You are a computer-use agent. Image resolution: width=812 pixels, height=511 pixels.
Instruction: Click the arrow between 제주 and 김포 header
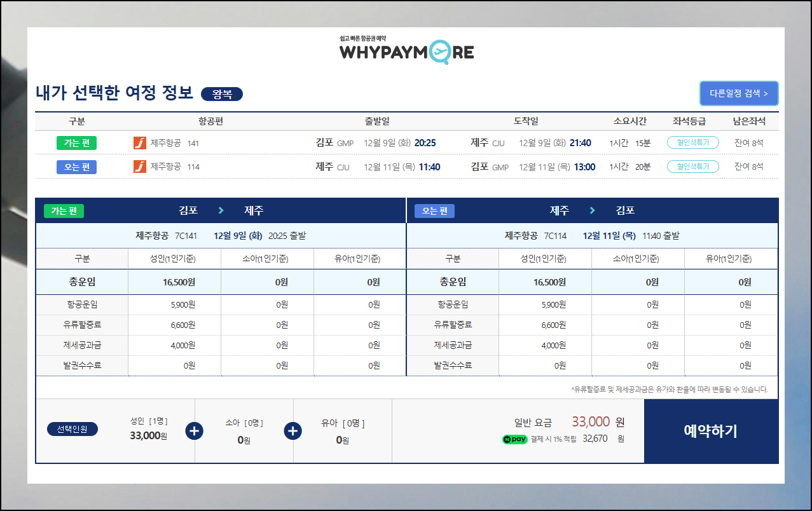tap(592, 210)
